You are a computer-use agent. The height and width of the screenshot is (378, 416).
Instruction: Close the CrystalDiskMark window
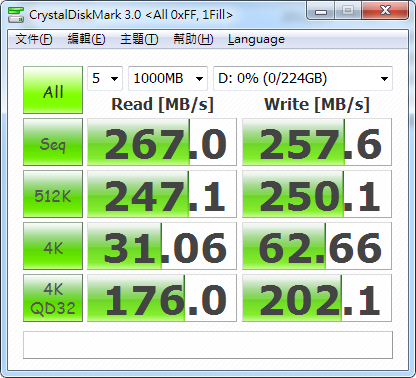[385, 11]
